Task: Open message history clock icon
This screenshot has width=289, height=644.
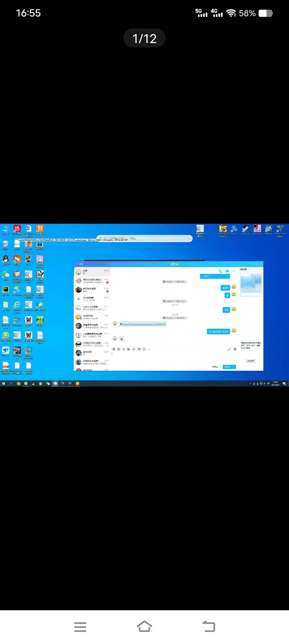Action: click(x=235, y=349)
